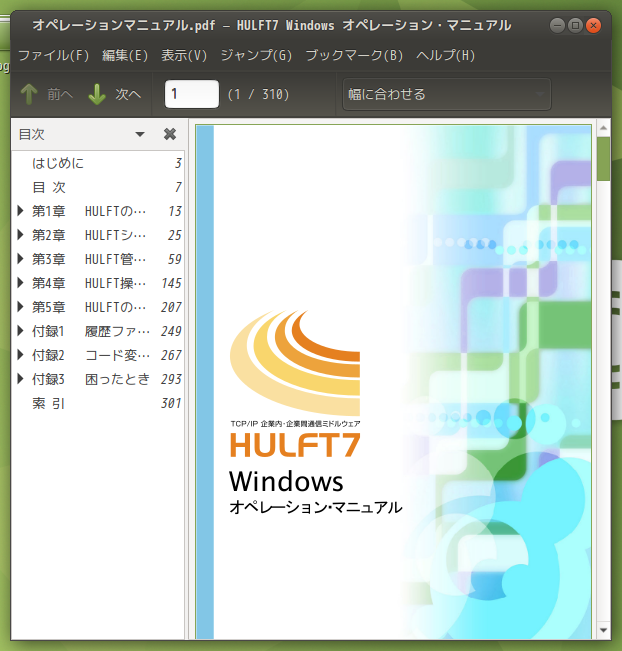Select 付録3 困ったとき row text
The image size is (622, 651).
[x=91, y=379]
